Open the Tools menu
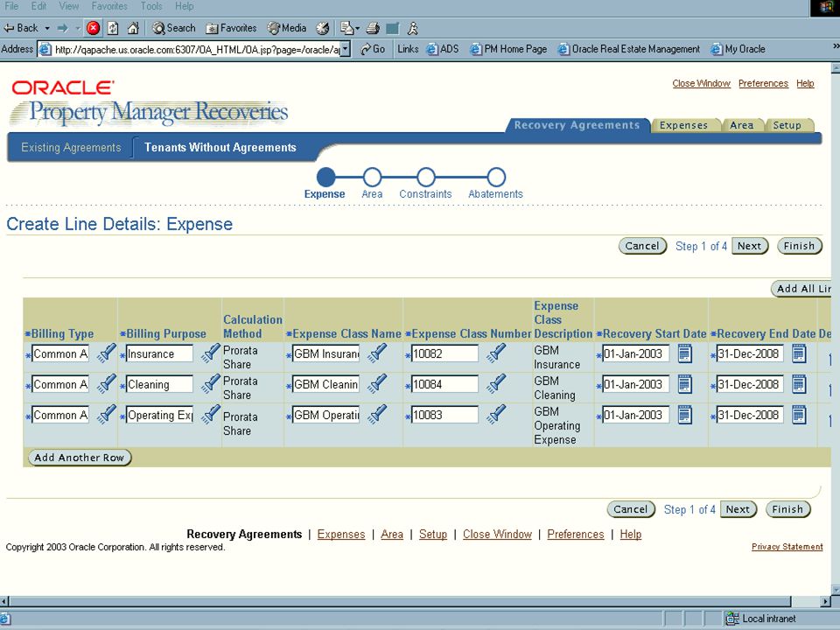Screen dimensions: 840x630 (x=151, y=6)
